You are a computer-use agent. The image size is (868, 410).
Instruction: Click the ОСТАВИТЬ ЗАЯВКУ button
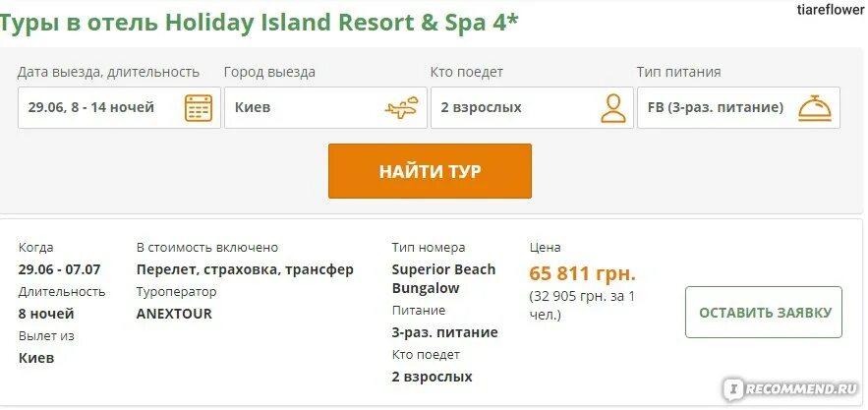764,313
